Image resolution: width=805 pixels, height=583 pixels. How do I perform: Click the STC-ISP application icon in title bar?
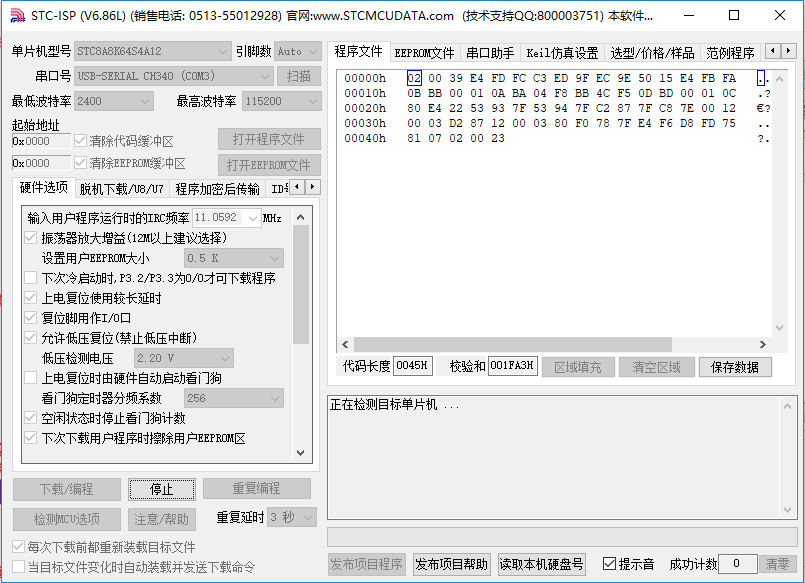[x=17, y=16]
